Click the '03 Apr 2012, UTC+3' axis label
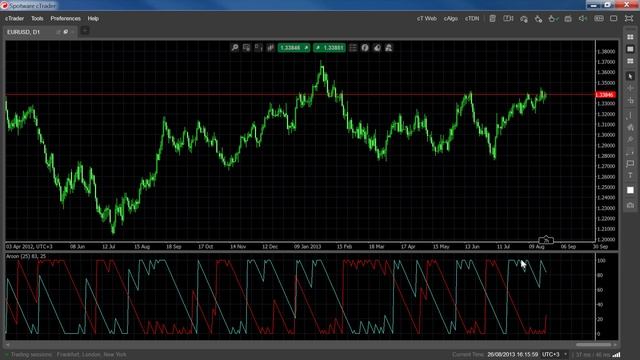 (29, 247)
